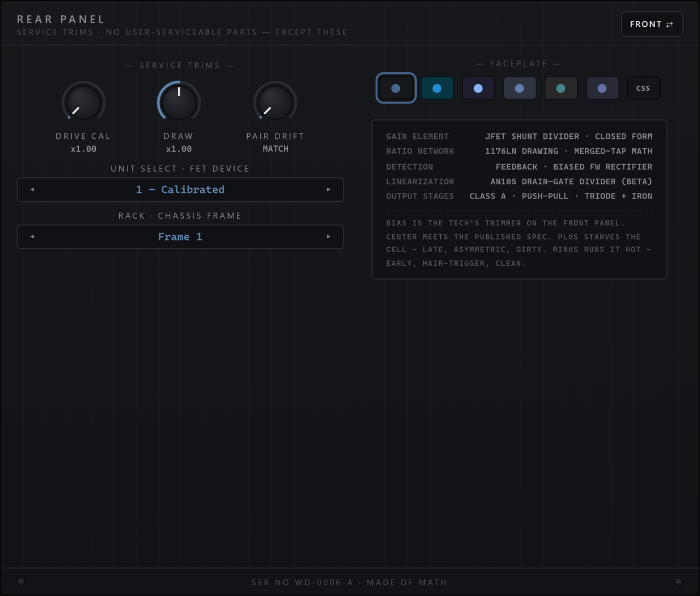
Task: Click 'AN105 DRAIN-GATE DIVIDER (BETA)' value
Action: click(x=571, y=182)
